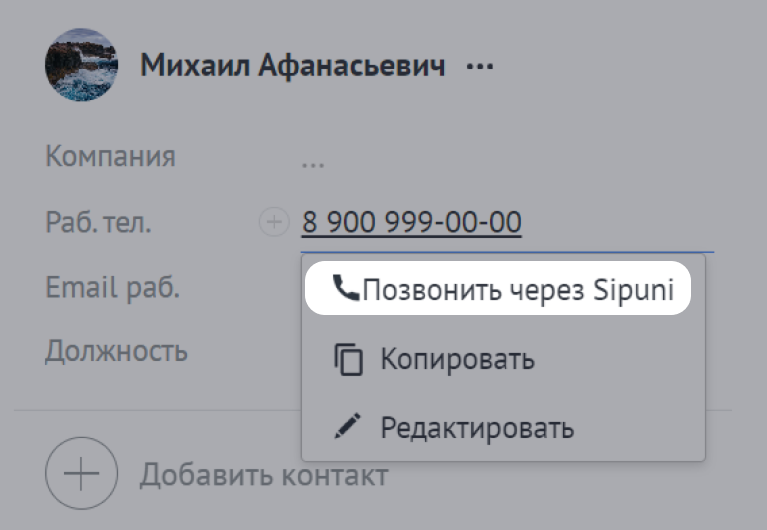
Task: Open the three-dots menu next to Михаил Афанасьевич
Action: [480, 66]
